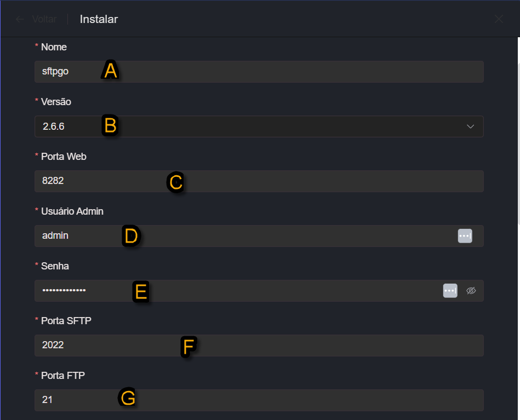520x420 pixels.
Task: Click the Senha label text
Action: tap(55, 266)
